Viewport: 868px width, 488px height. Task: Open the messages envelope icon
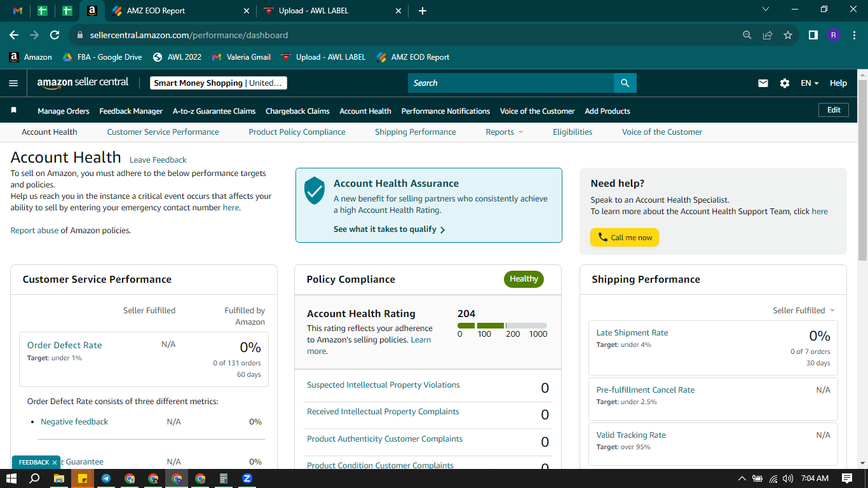pyautogui.click(x=763, y=83)
